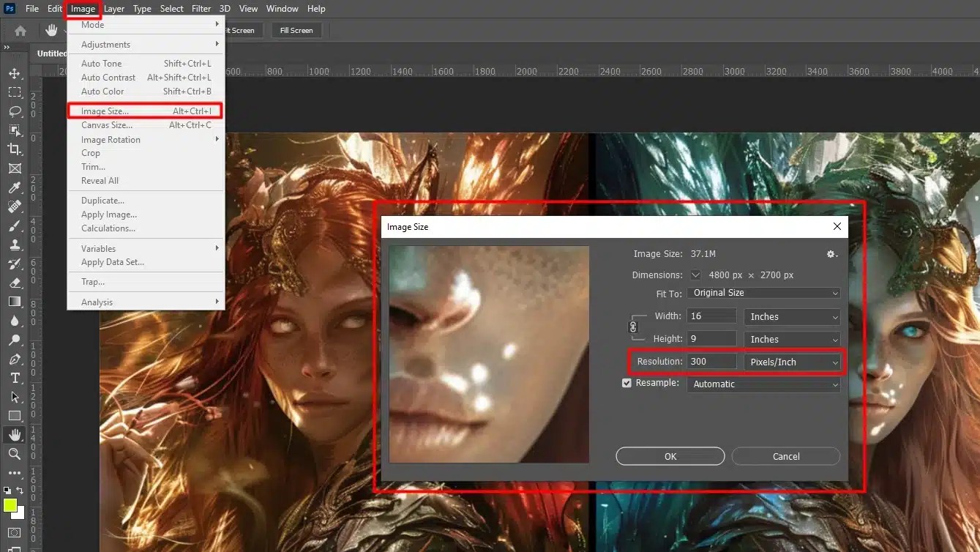Toggle Quick Mask mode icon
980x552 pixels.
click(14, 532)
